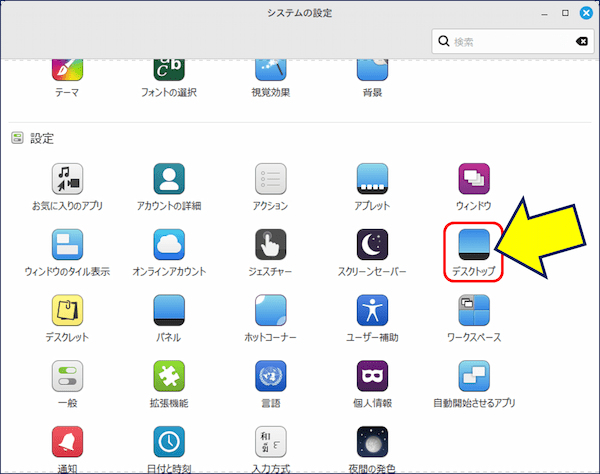Open the 拡張機能 extensions settings

click(169, 377)
